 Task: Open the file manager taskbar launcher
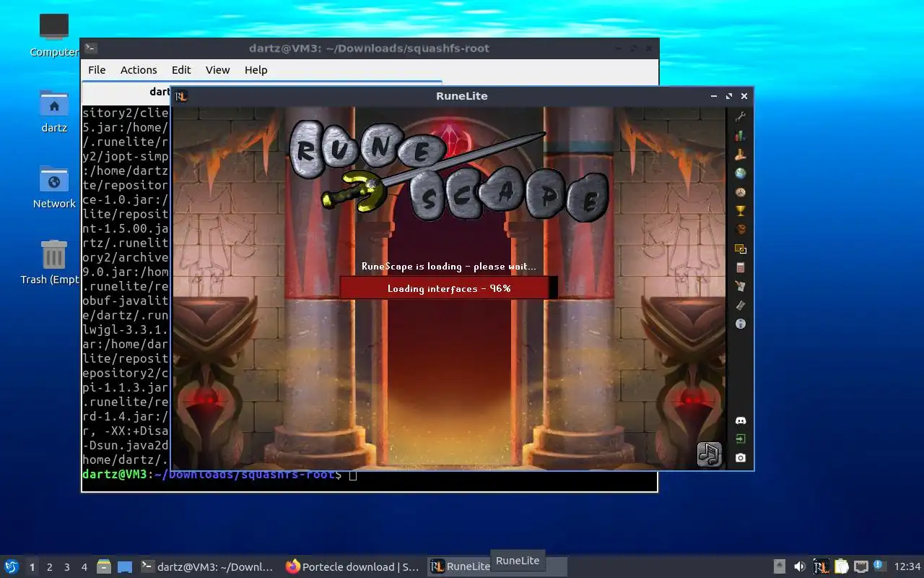point(104,566)
